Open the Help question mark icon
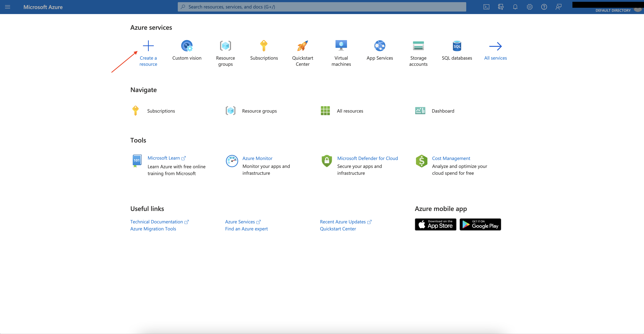This screenshot has height=334, width=644. 544,7
